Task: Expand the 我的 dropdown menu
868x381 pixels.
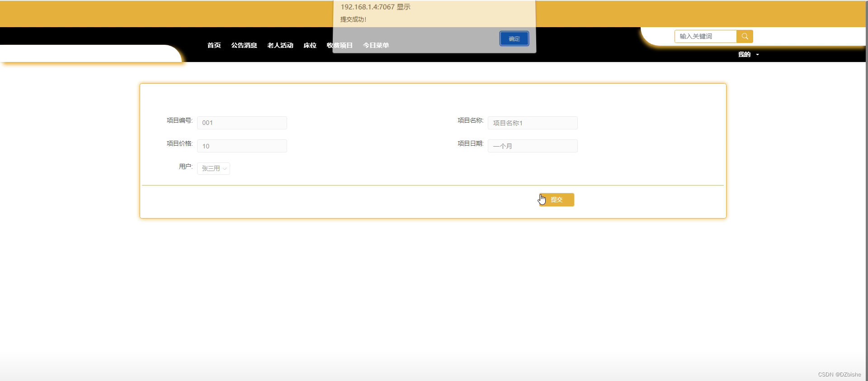Action: pyautogui.click(x=748, y=54)
